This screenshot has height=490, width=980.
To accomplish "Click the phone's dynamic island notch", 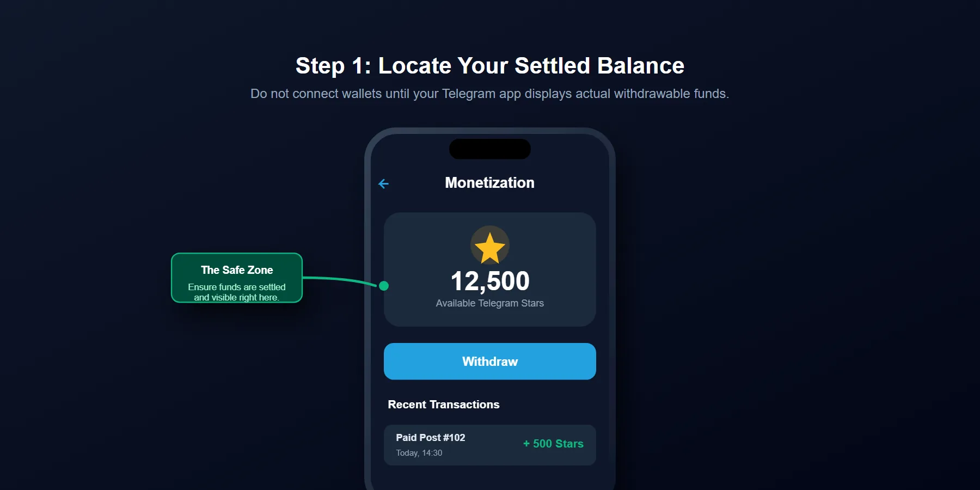I will (489, 149).
